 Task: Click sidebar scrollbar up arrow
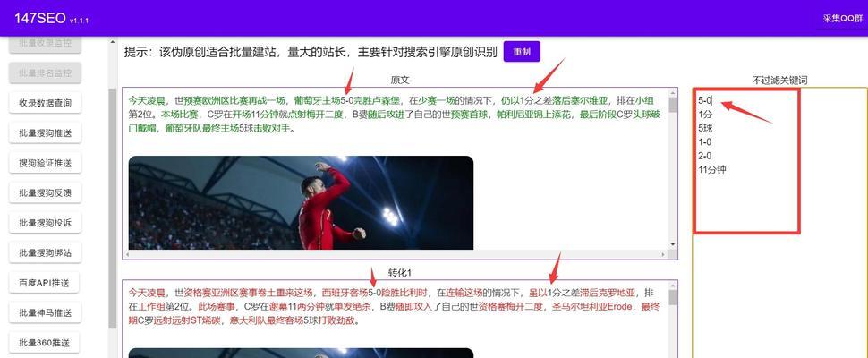[x=113, y=42]
